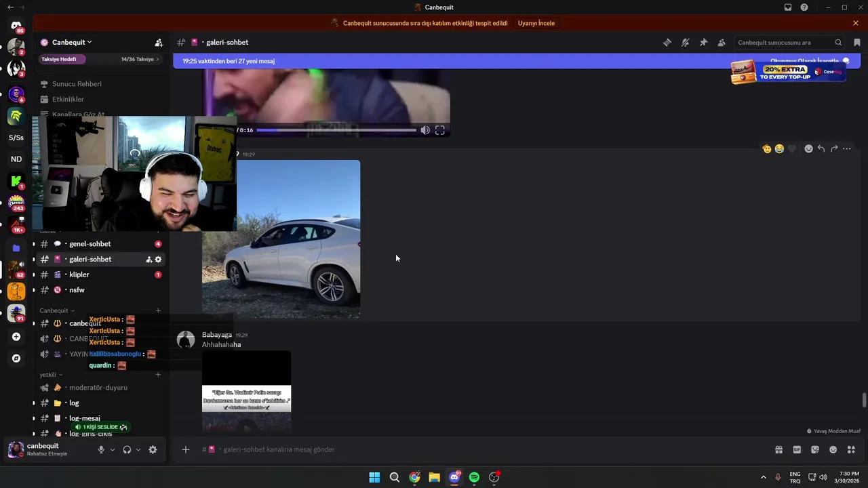Show hidden system tray icons chevron

tap(763, 477)
